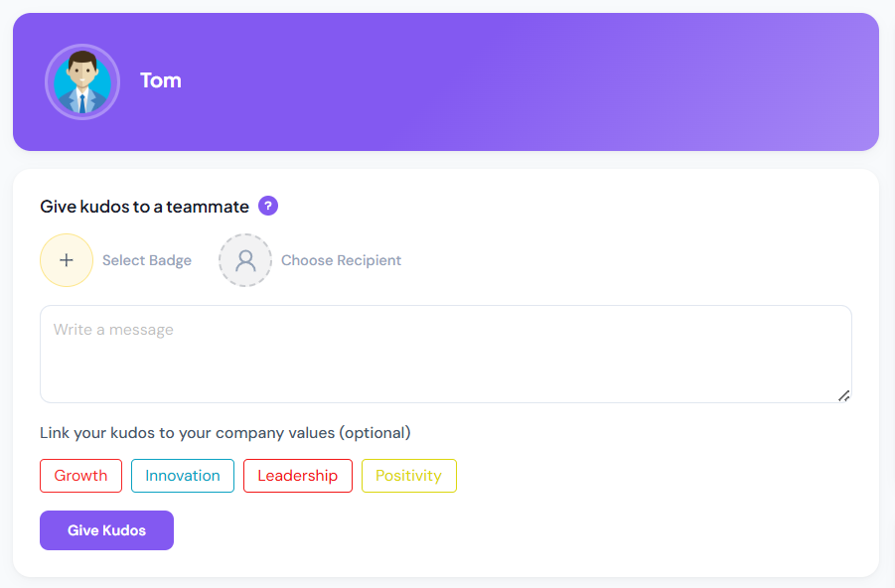Click the Tom username in header
The image size is (895, 588).
pos(161,80)
